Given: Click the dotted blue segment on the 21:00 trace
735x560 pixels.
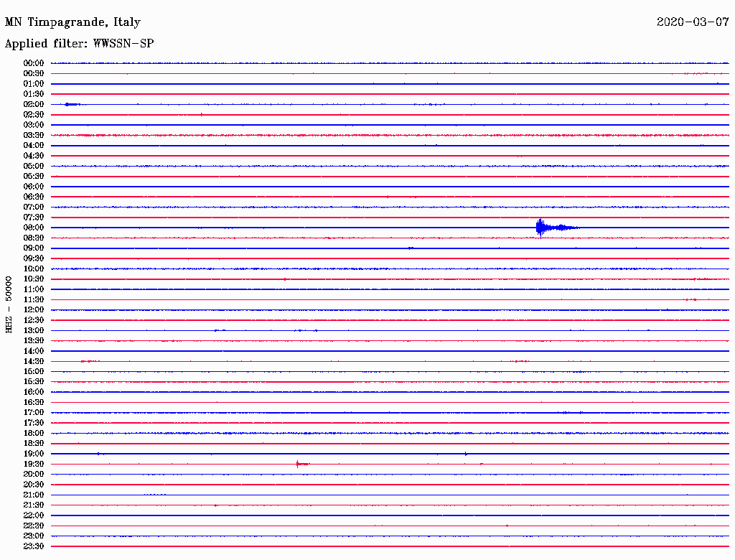Looking at the screenshot, I should click(155, 495).
